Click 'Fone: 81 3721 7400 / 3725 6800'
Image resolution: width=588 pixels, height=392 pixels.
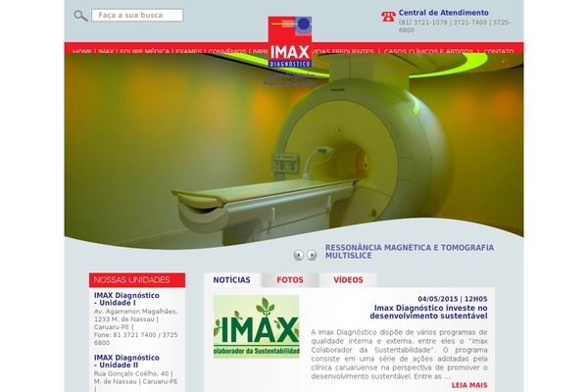pyautogui.click(x=136, y=339)
